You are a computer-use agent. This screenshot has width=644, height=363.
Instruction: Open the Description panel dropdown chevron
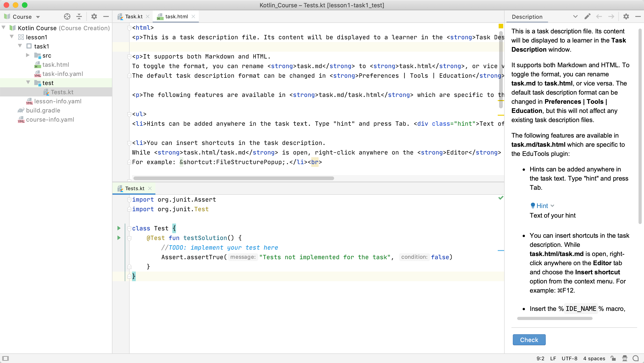pyautogui.click(x=575, y=16)
